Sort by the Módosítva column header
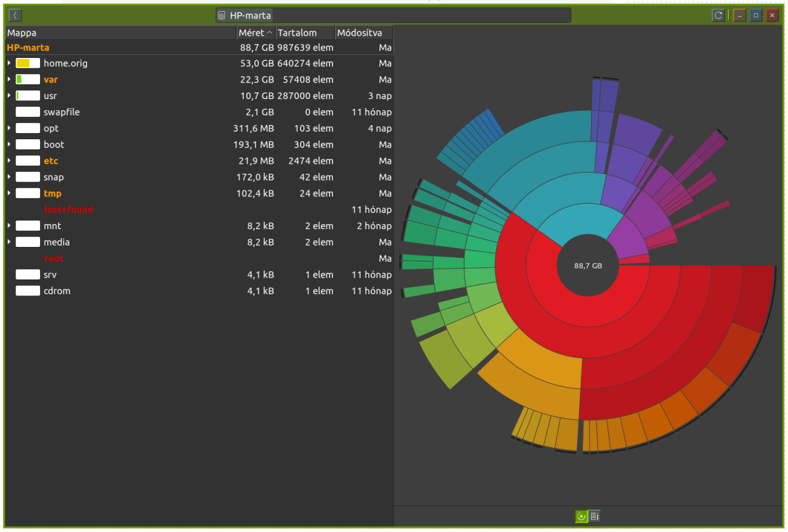The height and width of the screenshot is (532, 788). 364,33
